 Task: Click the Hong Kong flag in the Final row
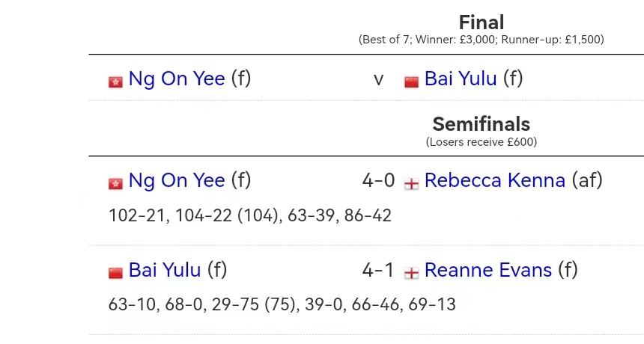115,82
